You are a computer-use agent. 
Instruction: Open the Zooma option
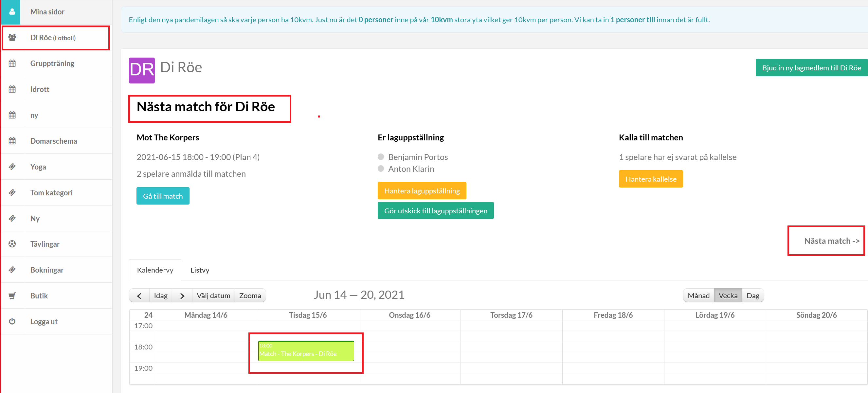[x=250, y=295]
